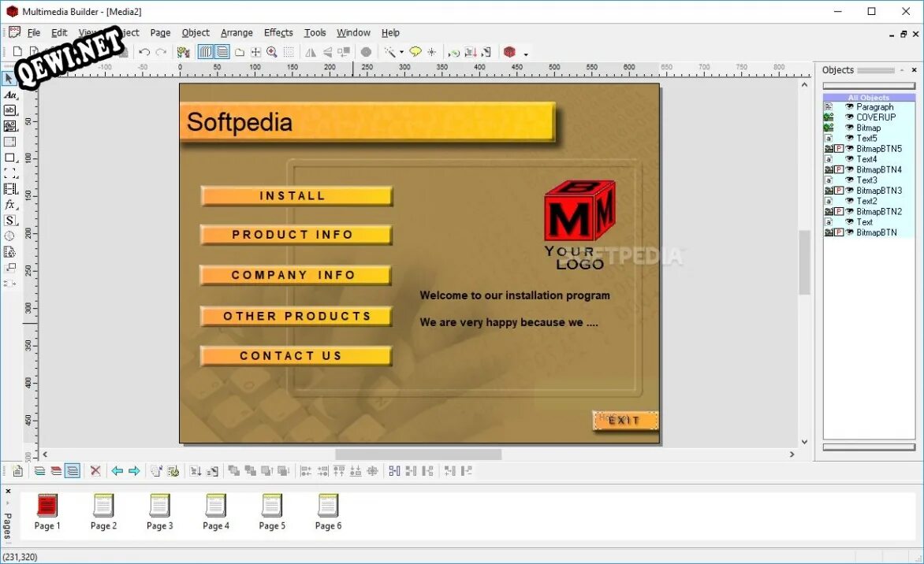The width and height of the screenshot is (924, 564).
Task: Open the Edit menu
Action: 59,33
